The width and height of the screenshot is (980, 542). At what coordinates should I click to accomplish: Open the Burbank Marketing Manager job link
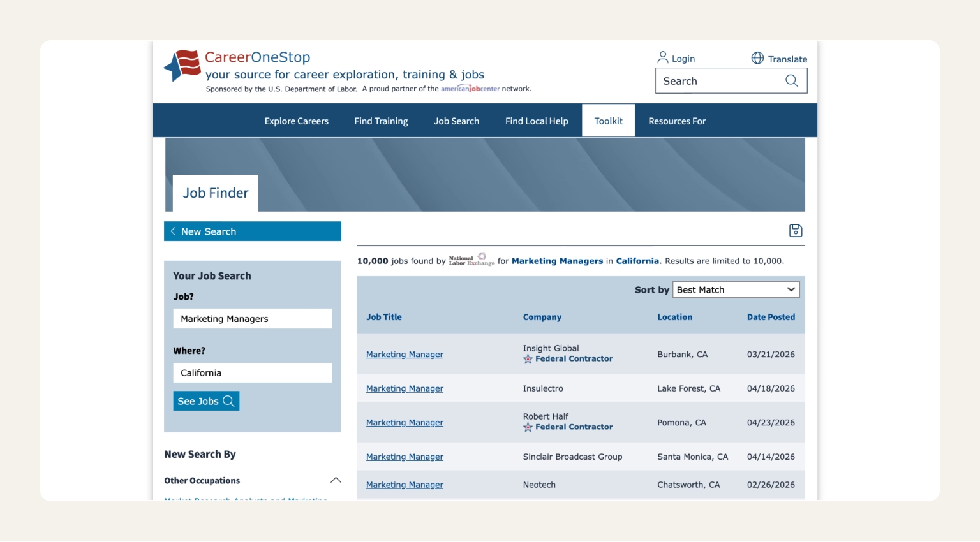click(x=405, y=355)
